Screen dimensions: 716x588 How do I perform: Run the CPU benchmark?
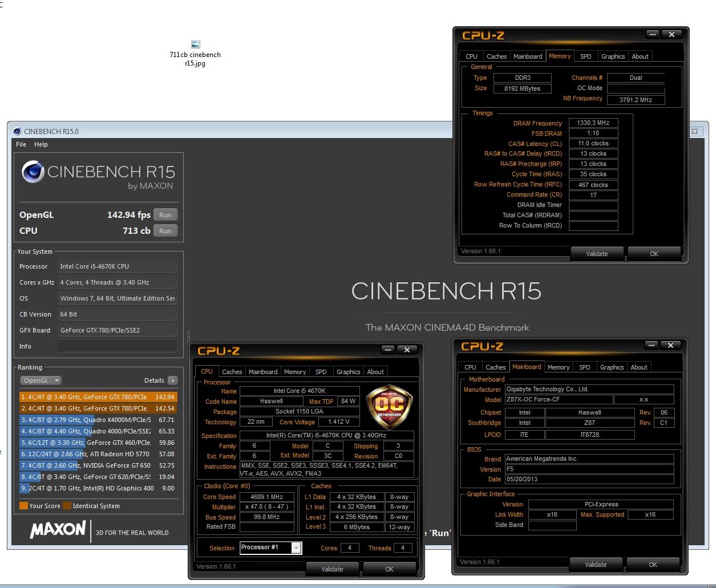[x=165, y=231]
